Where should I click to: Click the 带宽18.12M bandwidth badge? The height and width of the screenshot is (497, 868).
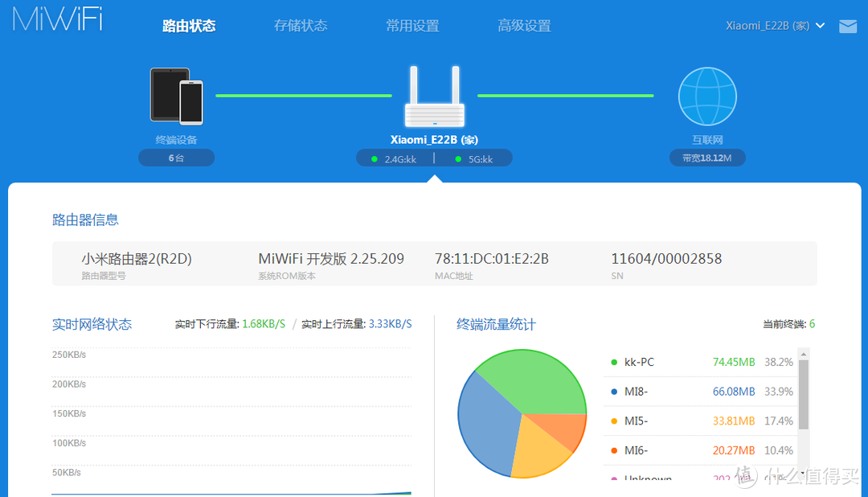(x=707, y=158)
